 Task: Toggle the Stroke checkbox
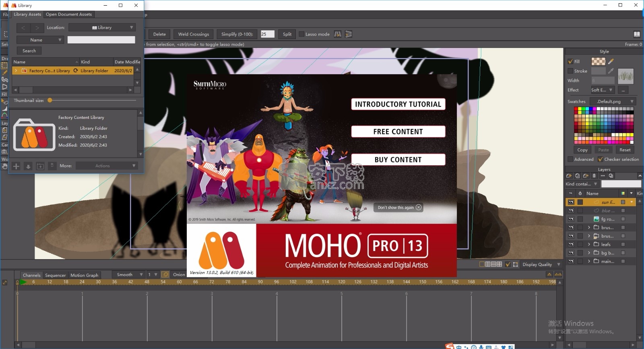pos(570,71)
